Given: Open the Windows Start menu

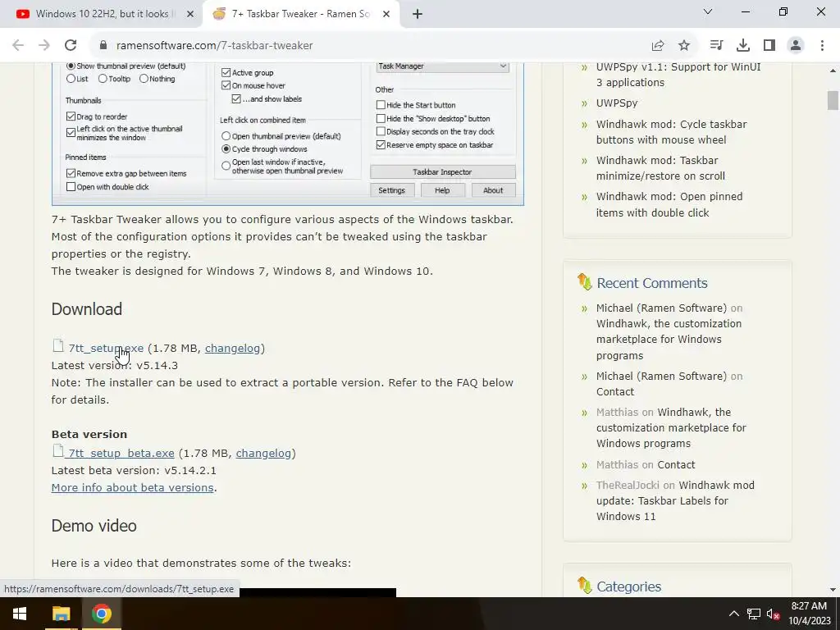Looking at the screenshot, I should coord(20,614).
